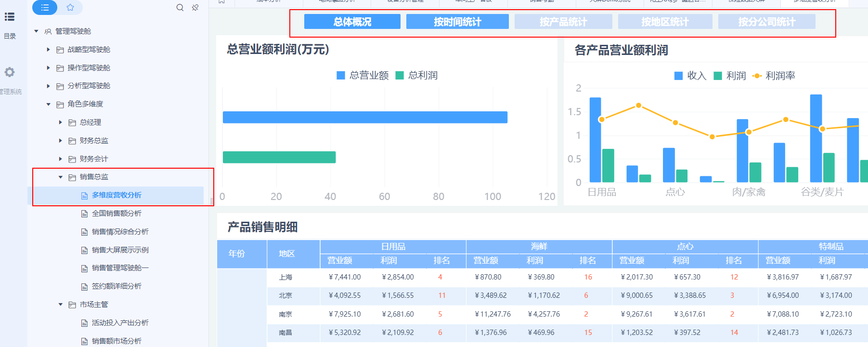The width and height of the screenshot is (868, 347).
Task: Click the 谷类/麦片 axis label
Action: coord(822,192)
